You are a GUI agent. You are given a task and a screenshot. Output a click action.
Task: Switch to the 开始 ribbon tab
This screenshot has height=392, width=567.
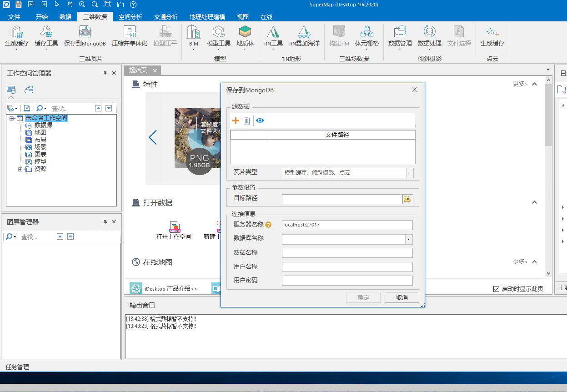point(42,17)
